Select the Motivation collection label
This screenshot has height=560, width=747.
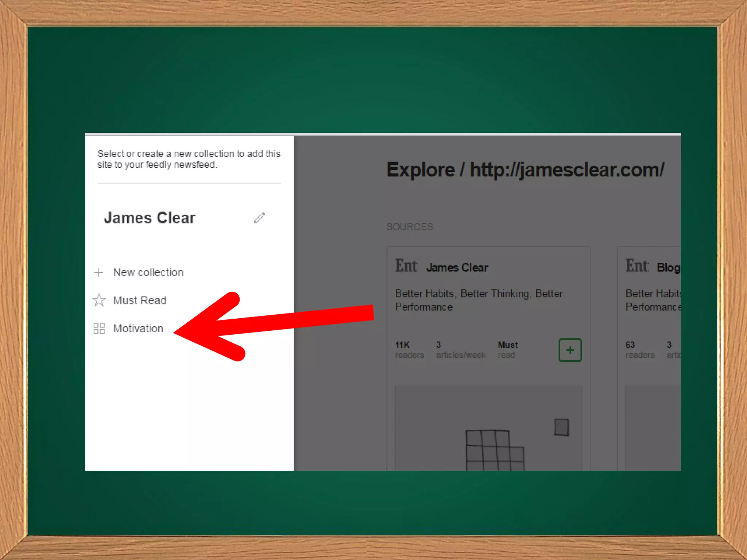click(x=138, y=328)
